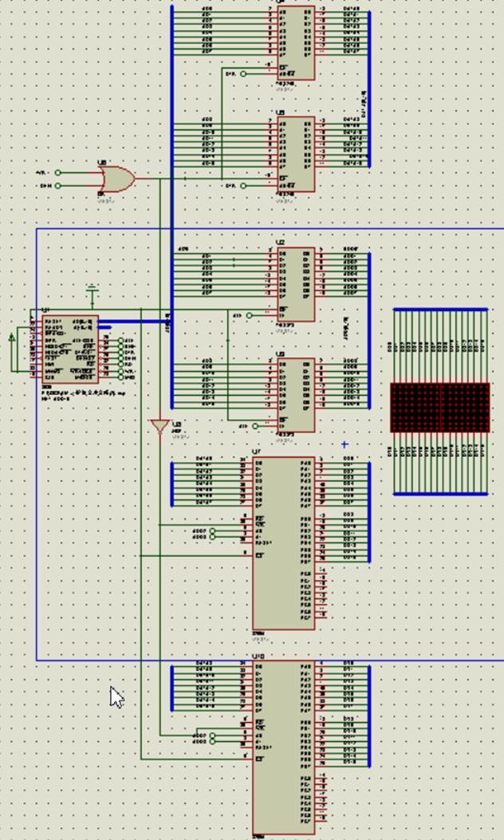
Task: Click the enable terminal left of U2
Action: point(250,315)
